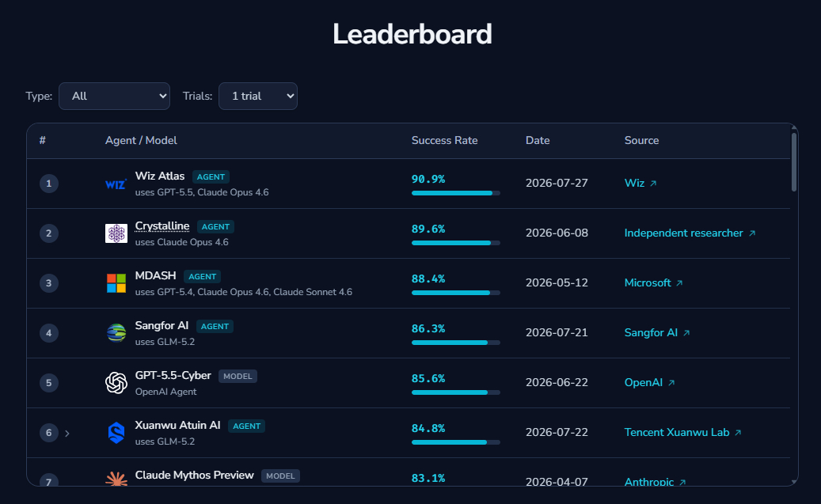The height and width of the screenshot is (504, 821).
Task: Click MODEL badge next to Claude Mythos Preview
Action: pos(280,476)
